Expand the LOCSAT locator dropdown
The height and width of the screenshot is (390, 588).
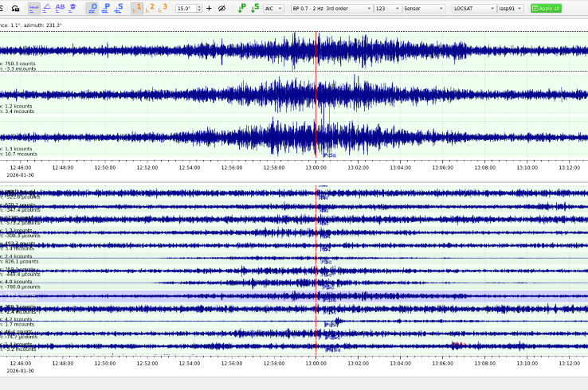pyautogui.click(x=472, y=8)
